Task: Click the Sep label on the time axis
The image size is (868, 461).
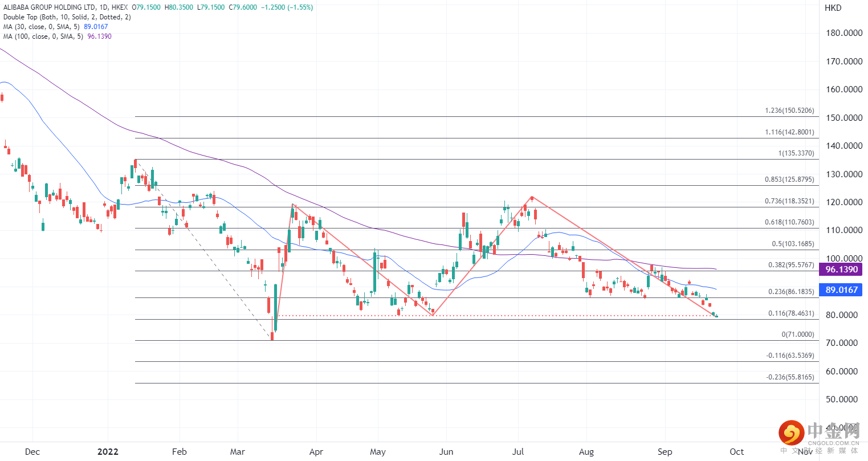Action: point(665,452)
